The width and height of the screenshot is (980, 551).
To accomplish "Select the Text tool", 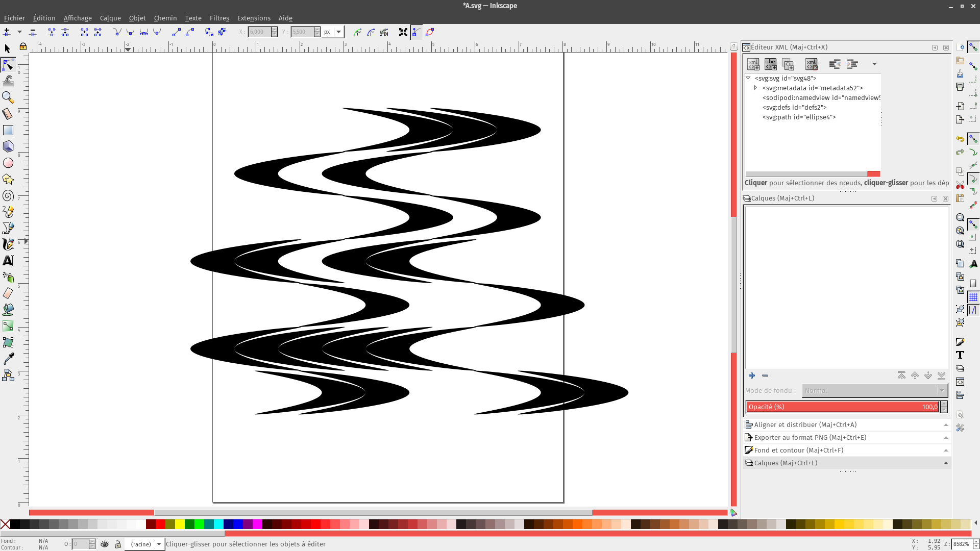I will coord(8,261).
